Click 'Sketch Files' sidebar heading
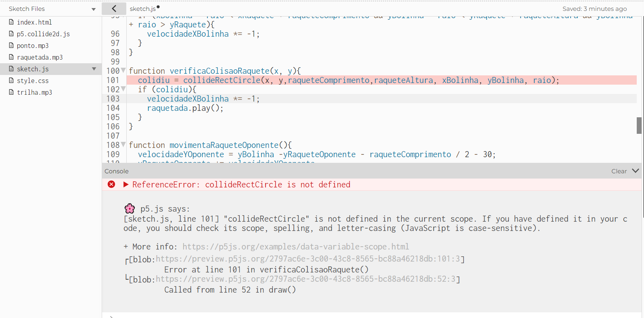This screenshot has width=644, height=318. pos(27,9)
